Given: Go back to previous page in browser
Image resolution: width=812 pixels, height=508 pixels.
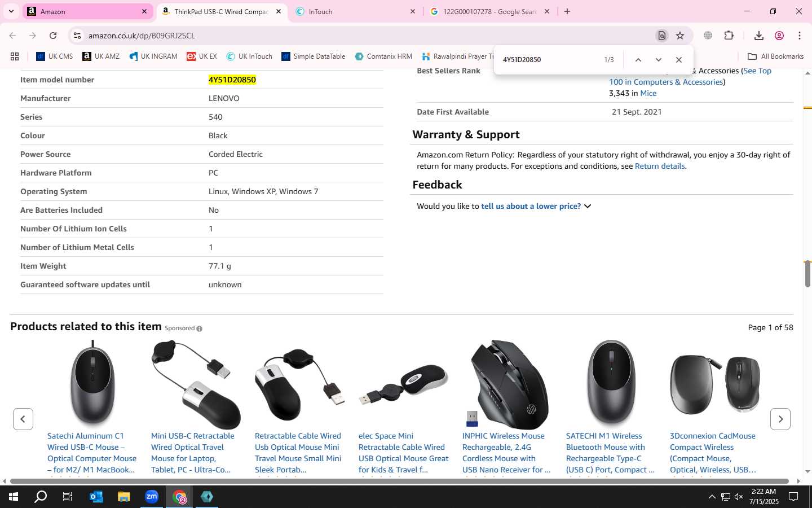Looking at the screenshot, I should (x=12, y=36).
